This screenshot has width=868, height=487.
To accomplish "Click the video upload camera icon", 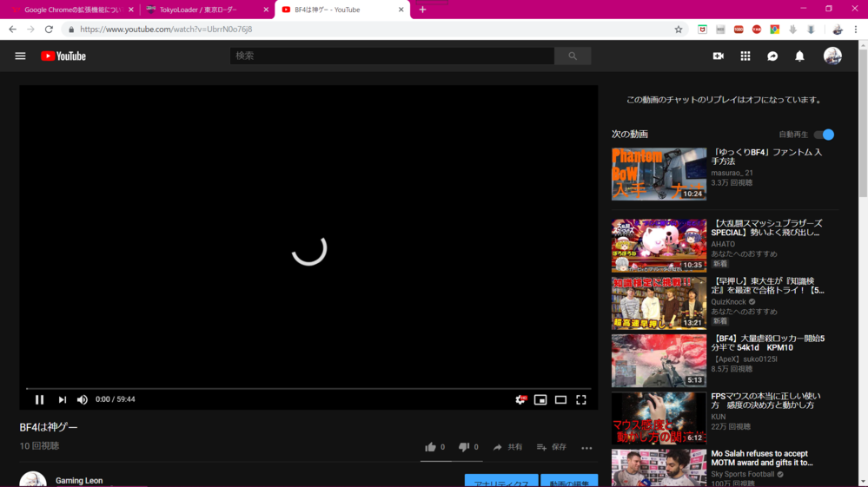I will tap(718, 56).
